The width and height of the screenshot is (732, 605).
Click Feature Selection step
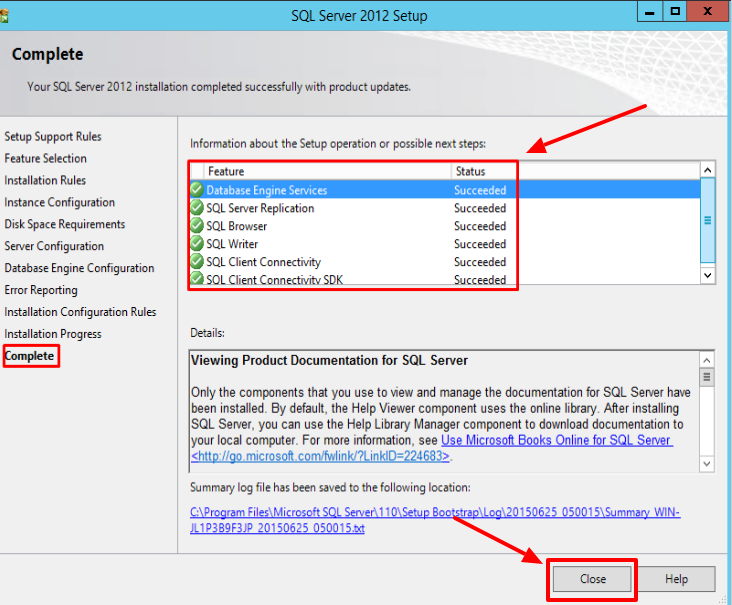45,158
